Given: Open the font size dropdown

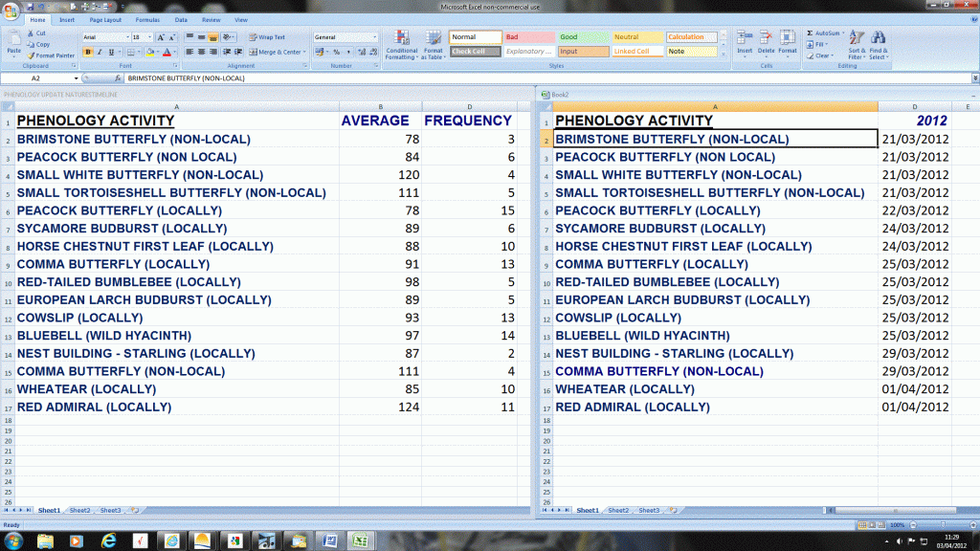Looking at the screenshot, I should [149, 36].
